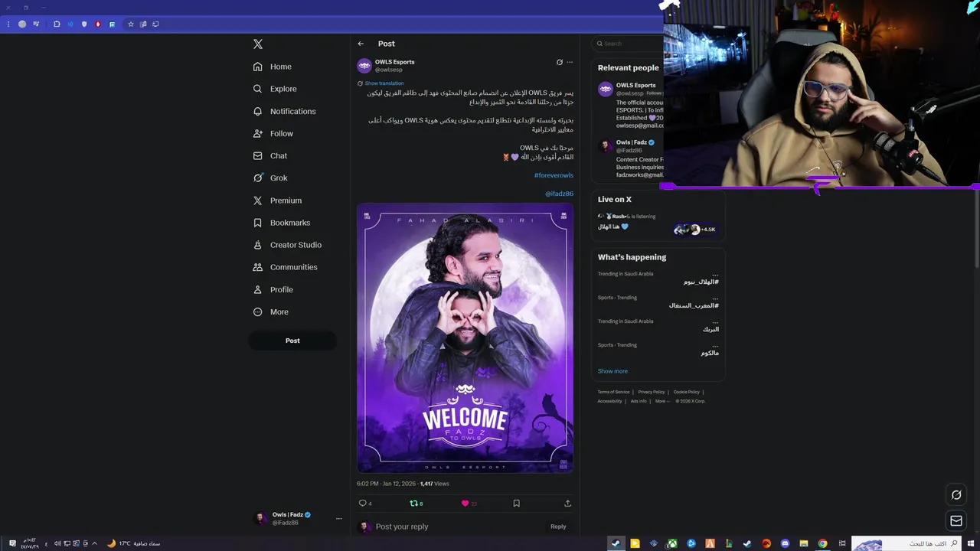Click the Windows taskbar search box
The image size is (980, 551).
pyautogui.click(x=907, y=543)
